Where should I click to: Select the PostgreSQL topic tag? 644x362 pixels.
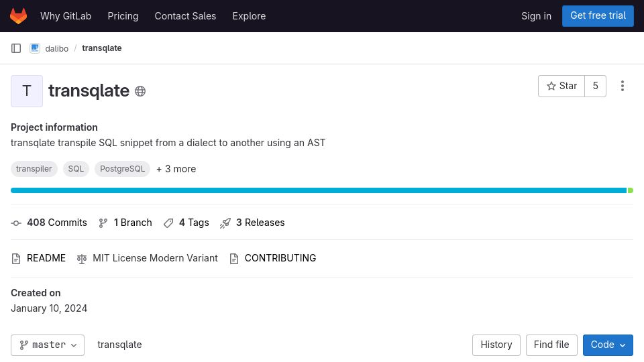click(122, 169)
